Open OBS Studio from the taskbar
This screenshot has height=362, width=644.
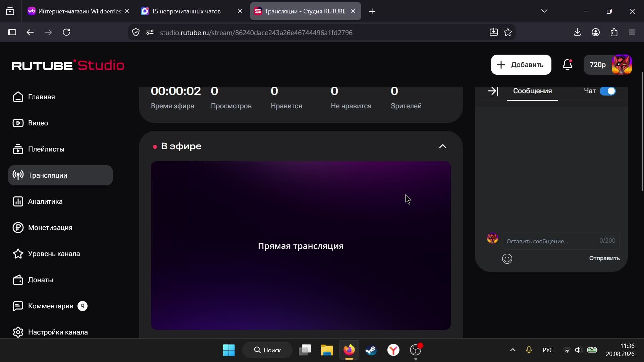click(x=416, y=350)
